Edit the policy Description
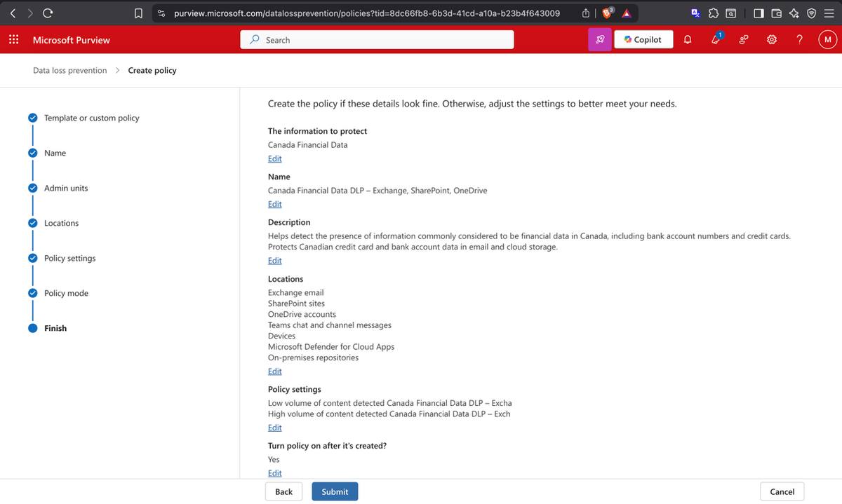 tap(274, 260)
